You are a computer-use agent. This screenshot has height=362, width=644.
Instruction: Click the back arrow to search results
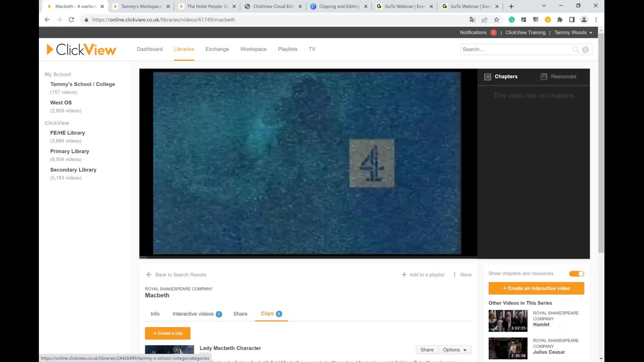click(x=149, y=275)
